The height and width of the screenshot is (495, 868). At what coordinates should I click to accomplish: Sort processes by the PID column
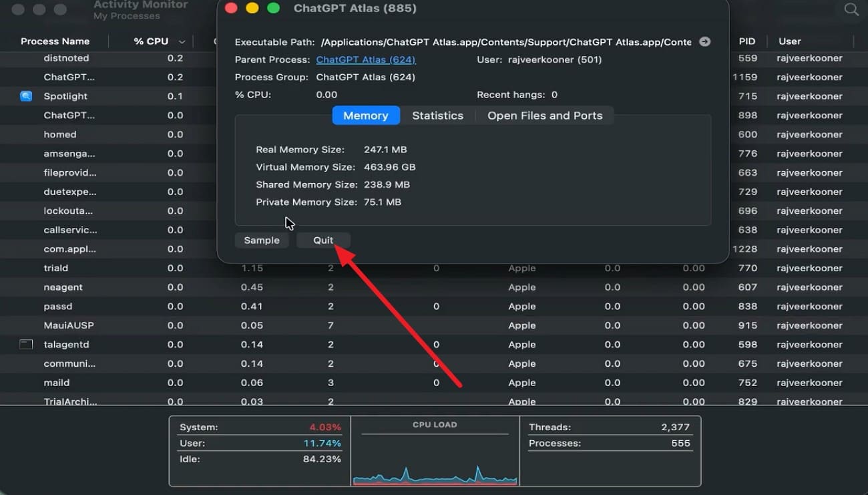point(746,41)
